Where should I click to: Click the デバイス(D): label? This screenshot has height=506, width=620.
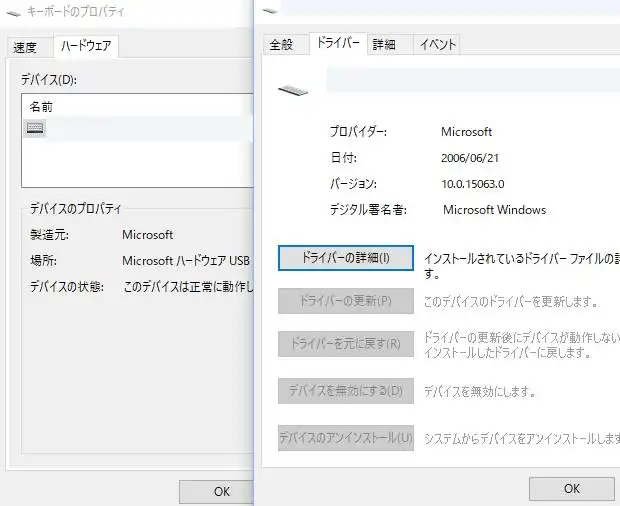tap(49, 79)
